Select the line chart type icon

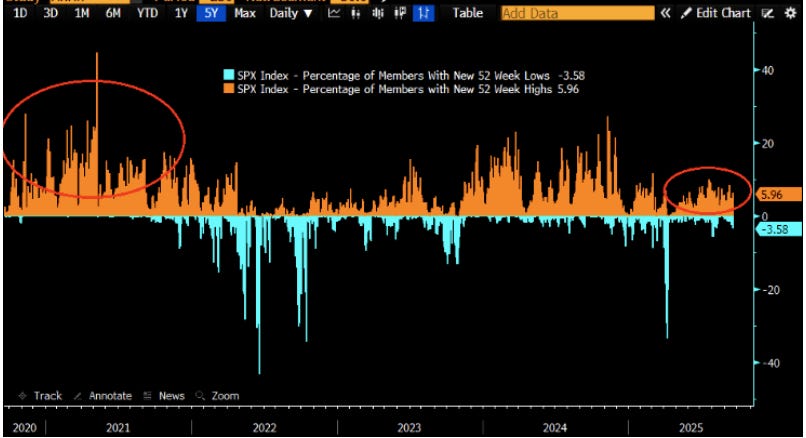pos(334,13)
